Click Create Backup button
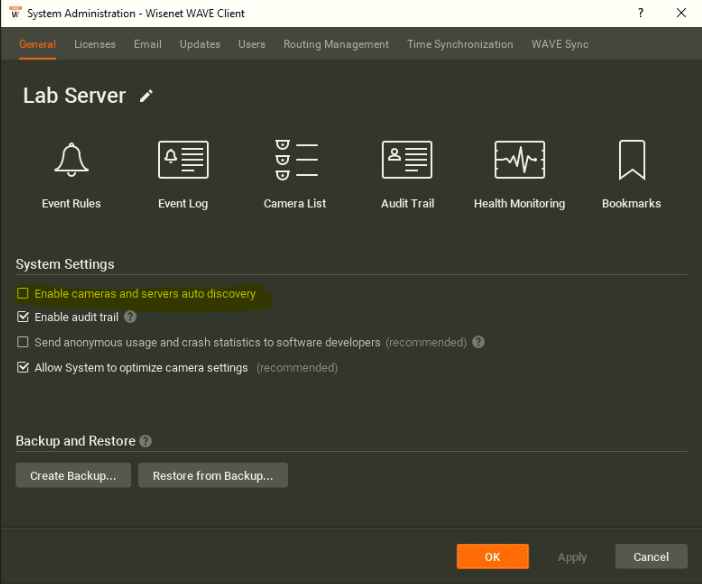Image resolution: width=702 pixels, height=584 pixels. pos(73,476)
